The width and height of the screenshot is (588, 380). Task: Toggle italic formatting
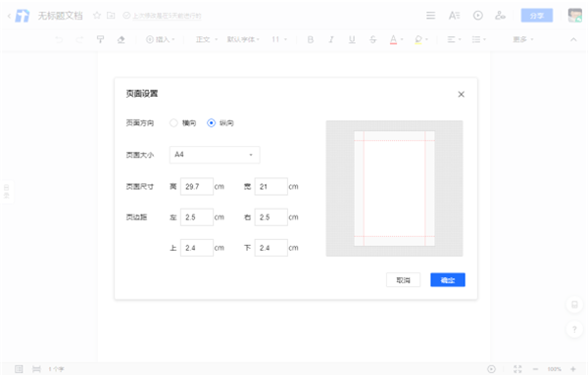pos(331,39)
